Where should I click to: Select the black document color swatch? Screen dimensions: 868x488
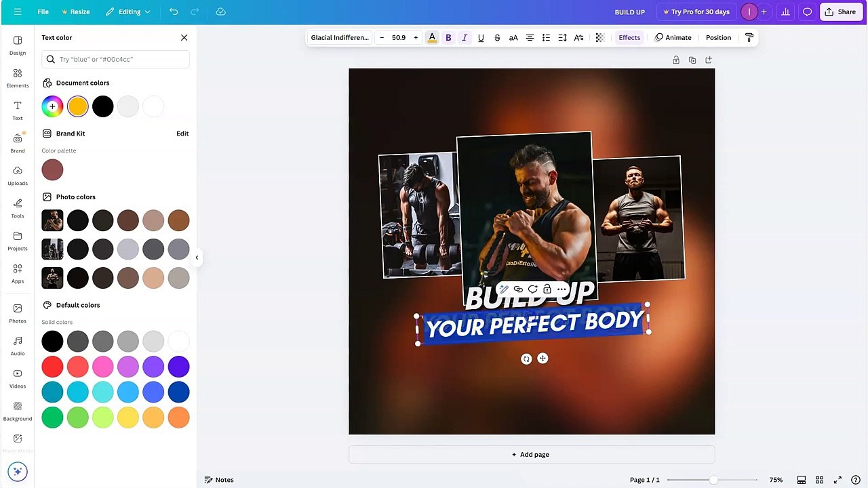102,106
